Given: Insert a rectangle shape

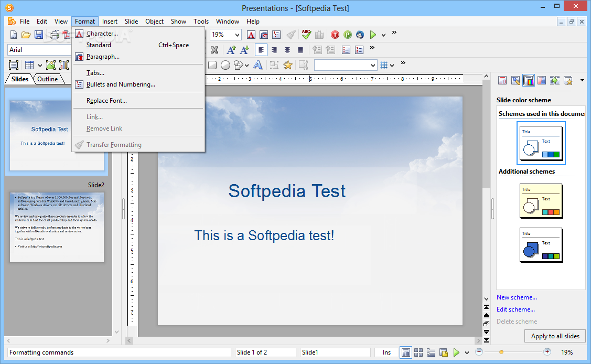Looking at the screenshot, I should coord(212,65).
